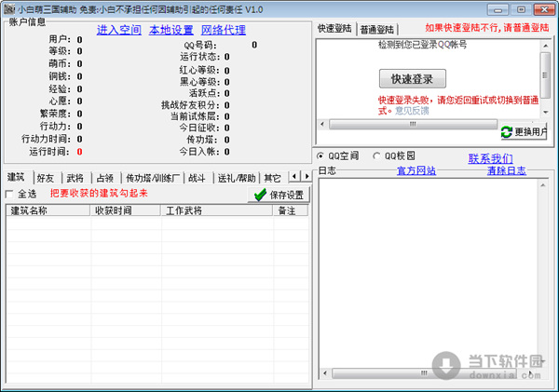Viewport: 559px width, 392px height.
Task: Click the login panel scroll up arrow
Action: 545,46
